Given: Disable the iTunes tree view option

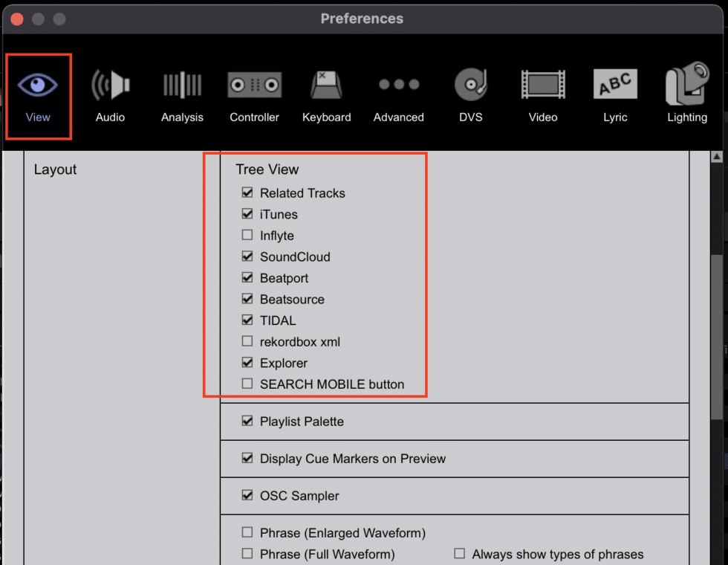Looking at the screenshot, I should [249, 214].
